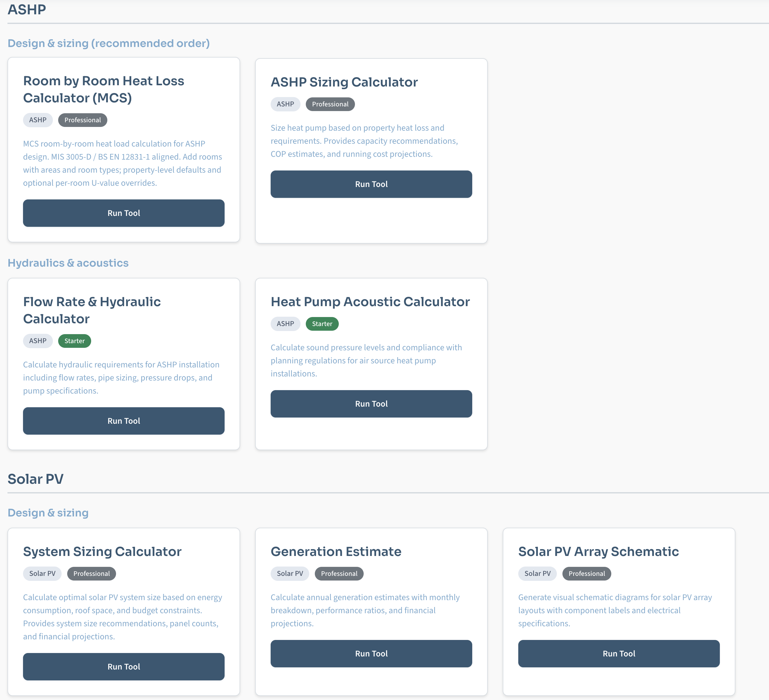Viewport: 769px width, 700px height.
Task: Run the Flow Rate & Hydraulic Calculator
Action: (x=123, y=421)
